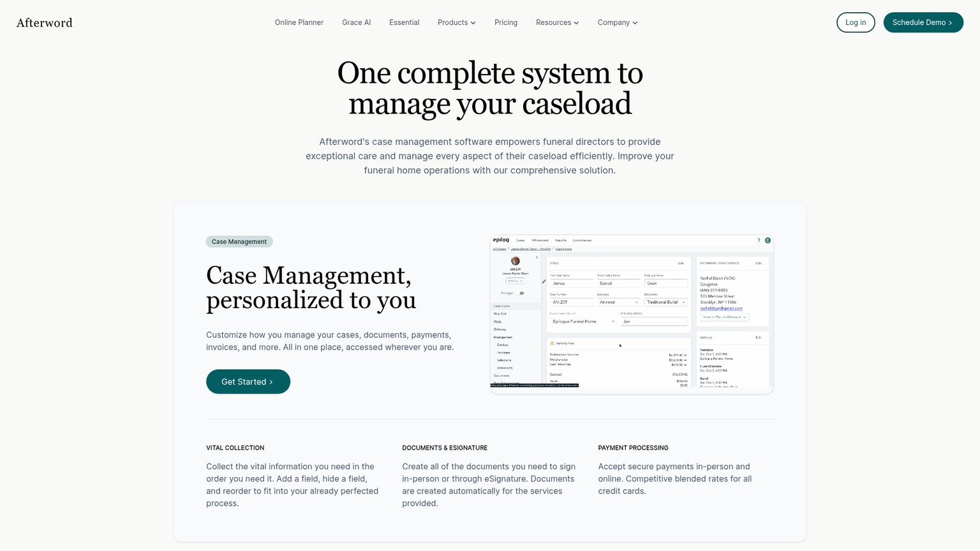The image size is (980, 551).
Task: Click Schedule Demo button
Action: (x=923, y=22)
